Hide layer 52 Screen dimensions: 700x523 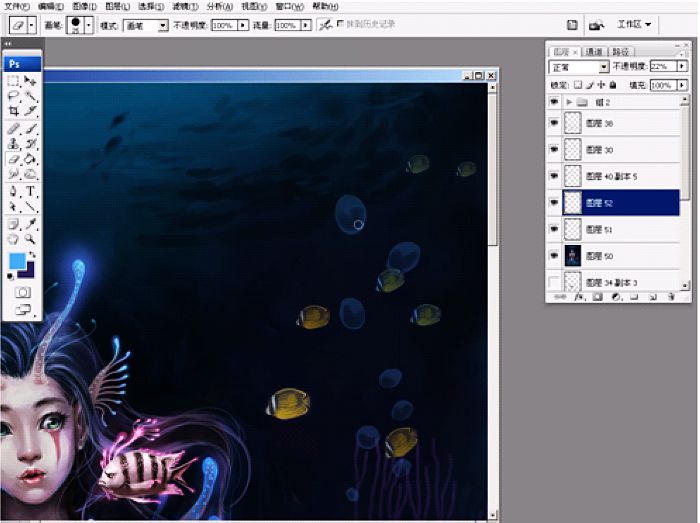tap(554, 203)
